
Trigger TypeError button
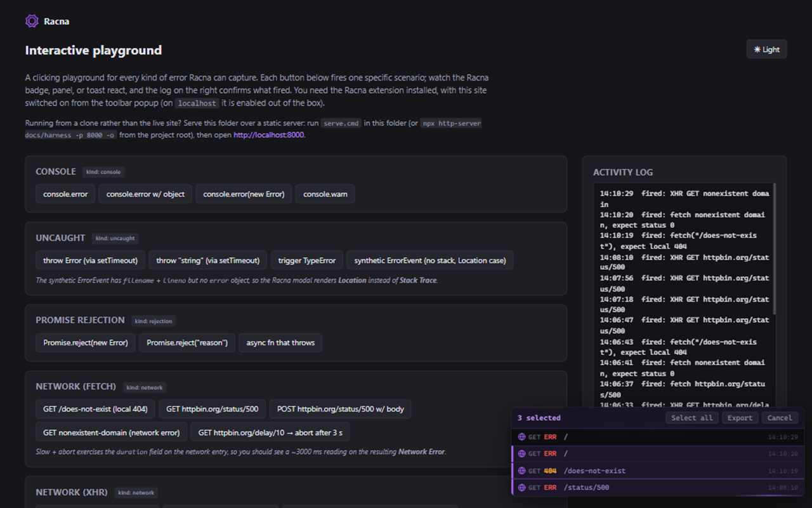pos(307,260)
